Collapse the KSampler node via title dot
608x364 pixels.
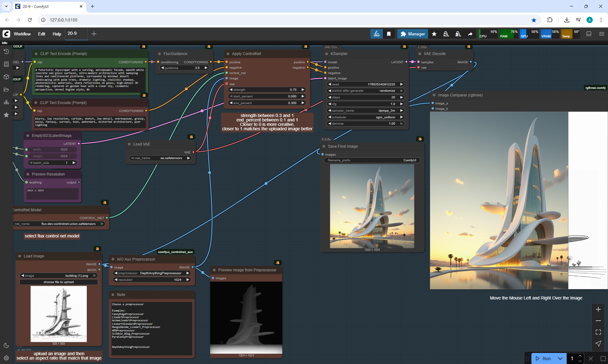[x=326, y=54]
